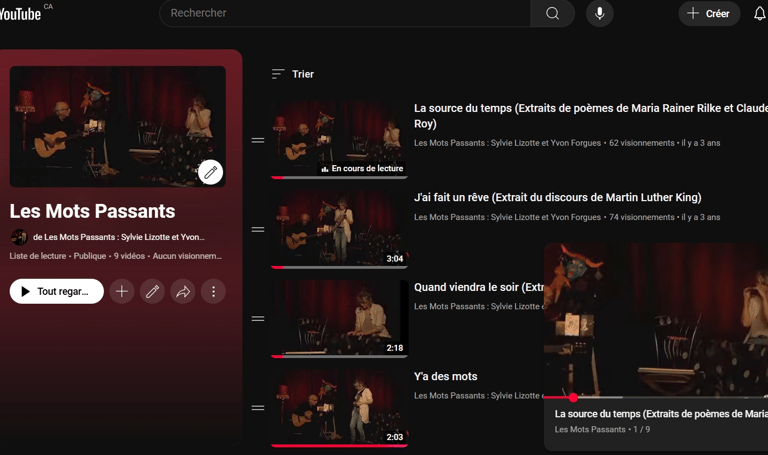The height and width of the screenshot is (455, 768).
Task: Click the YouTube logo
Action: (21, 14)
